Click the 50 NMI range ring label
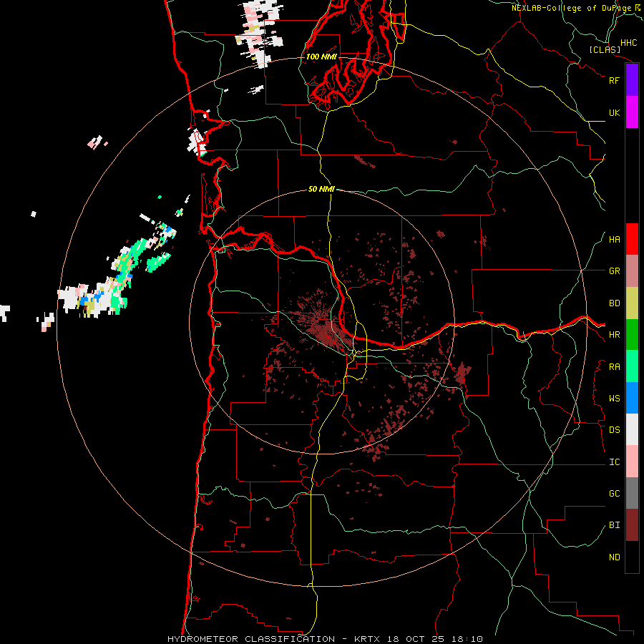644x644 pixels. click(x=321, y=189)
